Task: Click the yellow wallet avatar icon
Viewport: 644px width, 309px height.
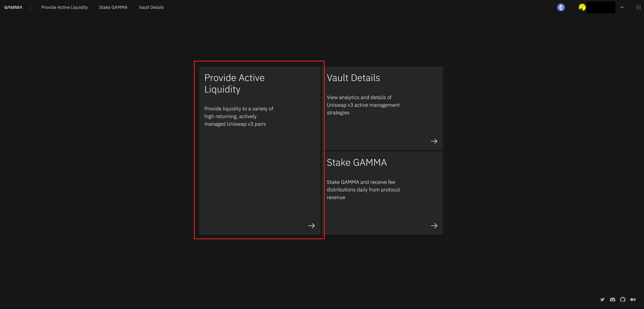Action: 582,7
